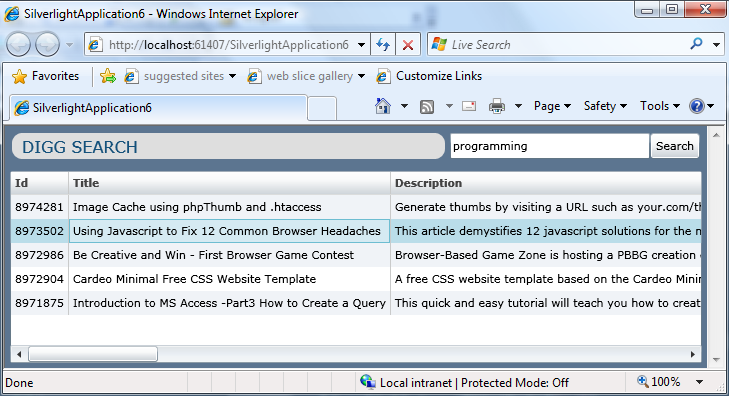Click description starting This article demystifies
Screen dimensions: 729x396
pos(546,231)
